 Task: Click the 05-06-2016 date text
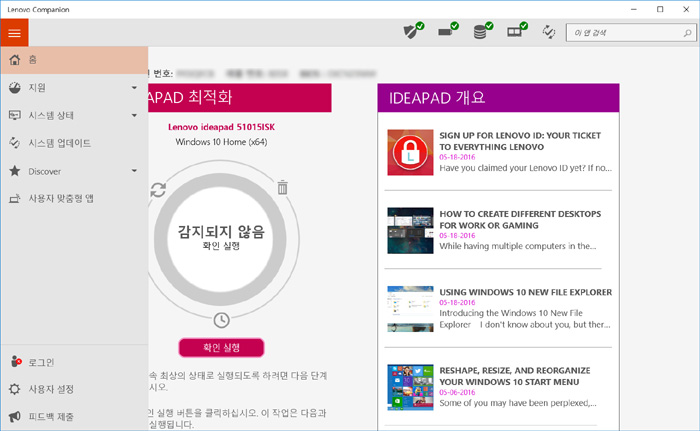pyautogui.click(x=457, y=392)
